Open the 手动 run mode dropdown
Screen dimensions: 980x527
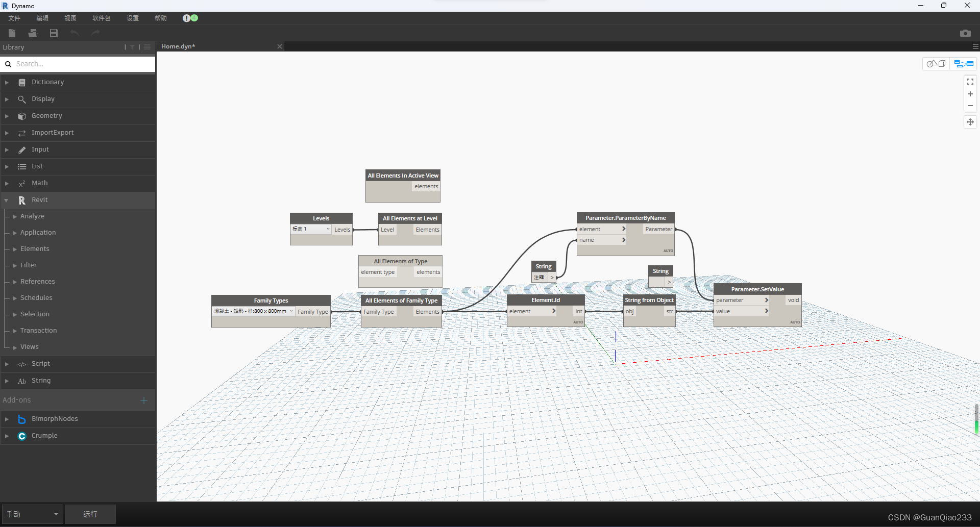pyautogui.click(x=32, y=514)
